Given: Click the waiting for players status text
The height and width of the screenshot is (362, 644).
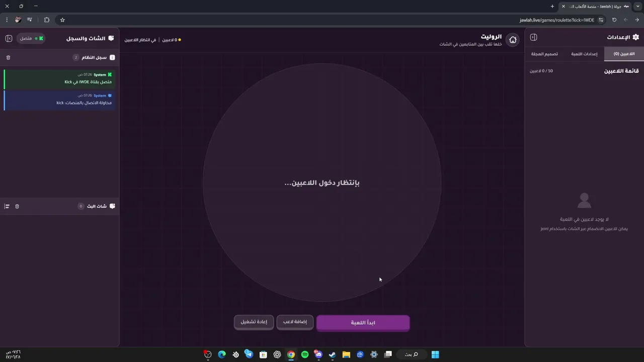Looking at the screenshot, I should click(140, 40).
